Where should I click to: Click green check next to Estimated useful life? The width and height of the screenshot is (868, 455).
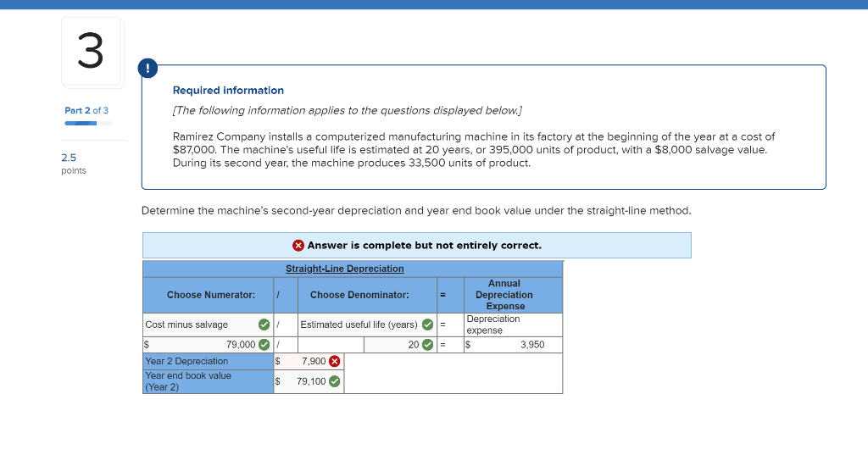coord(428,325)
